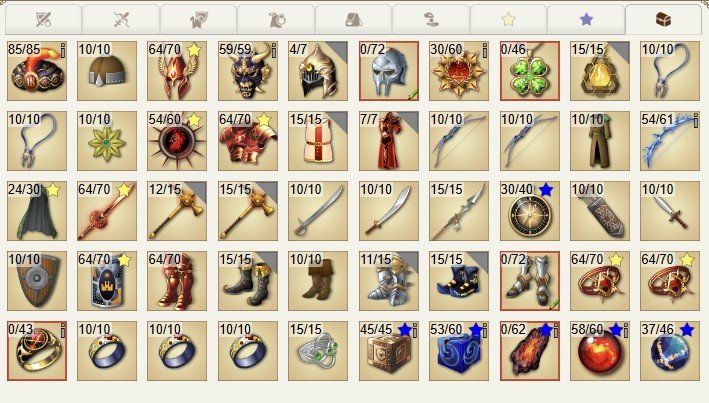Image resolution: width=709 pixels, height=403 pixels.
Task: Open the blue star tab
Action: click(x=586, y=20)
